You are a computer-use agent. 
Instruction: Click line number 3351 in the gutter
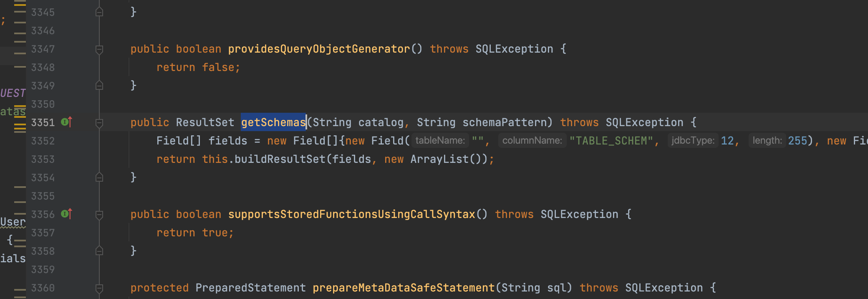[43, 122]
